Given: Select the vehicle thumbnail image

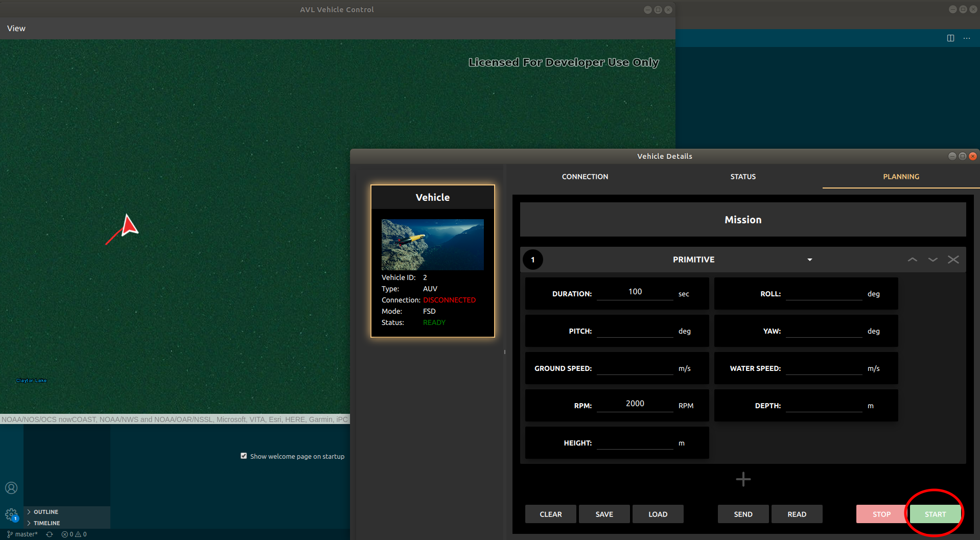Looking at the screenshot, I should pos(432,245).
